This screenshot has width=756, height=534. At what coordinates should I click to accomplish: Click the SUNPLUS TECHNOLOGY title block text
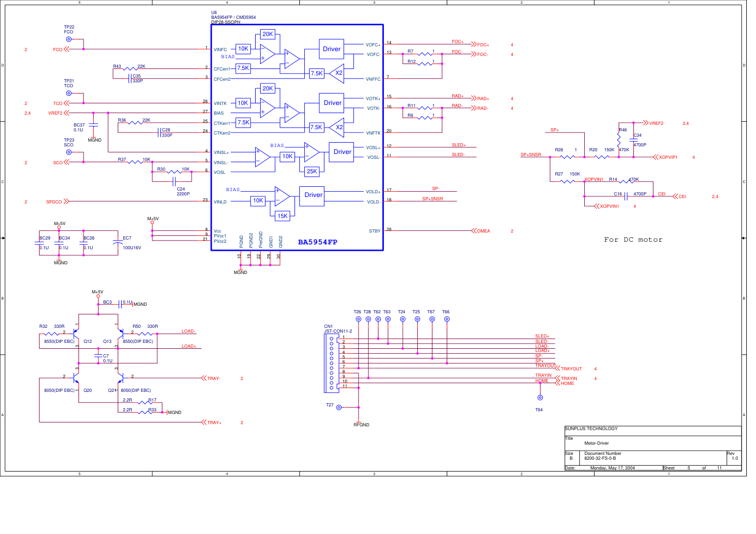tap(591, 428)
